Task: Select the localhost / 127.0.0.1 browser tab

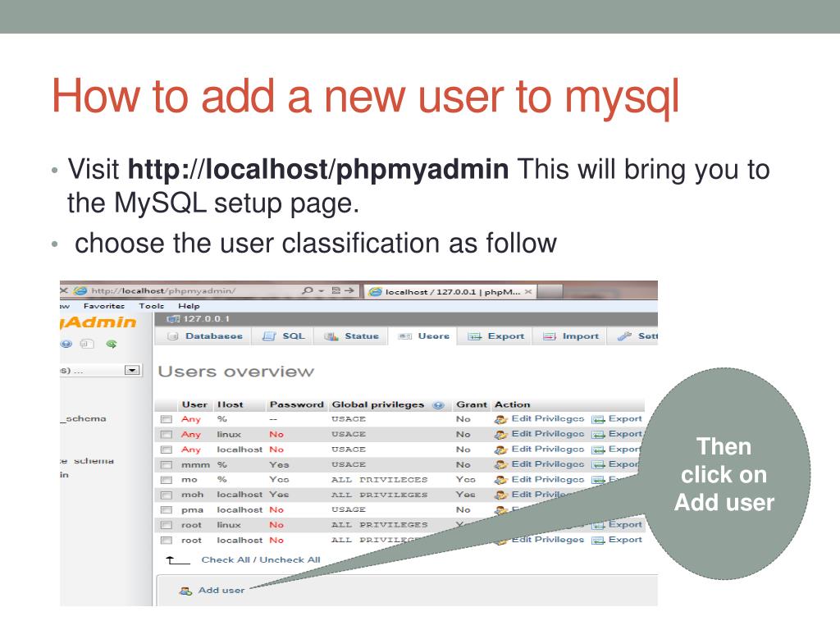Action: (450, 291)
